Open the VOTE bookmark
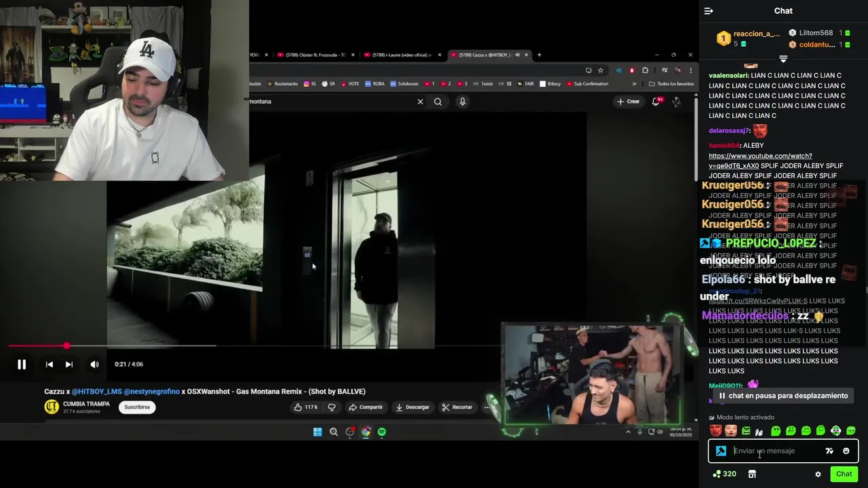 pos(350,84)
